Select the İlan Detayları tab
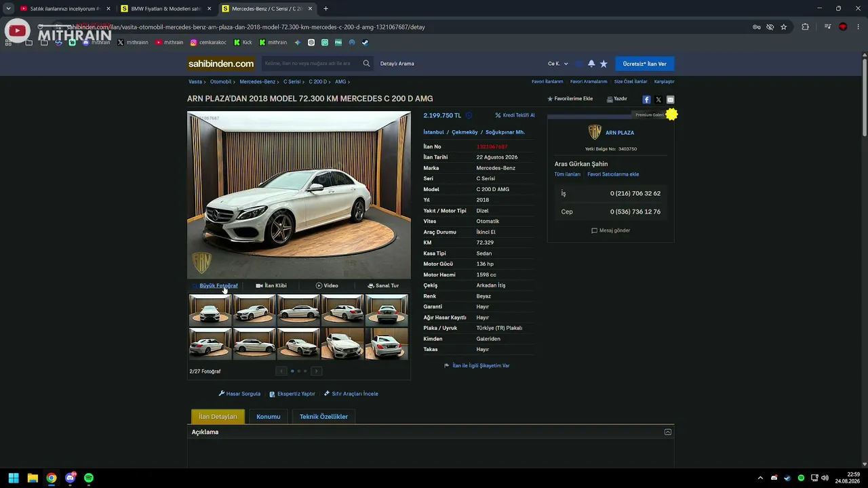Viewport: 868px width, 488px height. [x=218, y=417]
